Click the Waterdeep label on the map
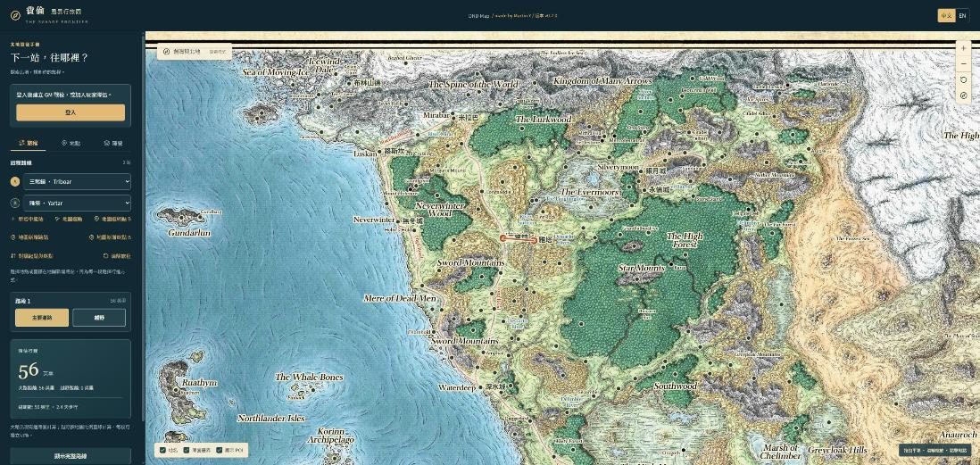The width and height of the screenshot is (980, 465). click(x=458, y=386)
